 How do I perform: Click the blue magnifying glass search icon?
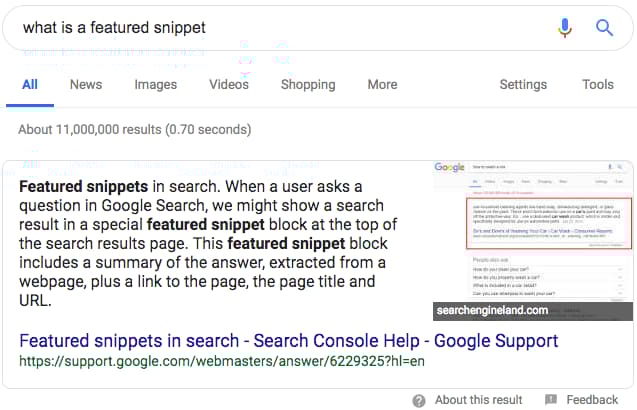[x=604, y=28]
